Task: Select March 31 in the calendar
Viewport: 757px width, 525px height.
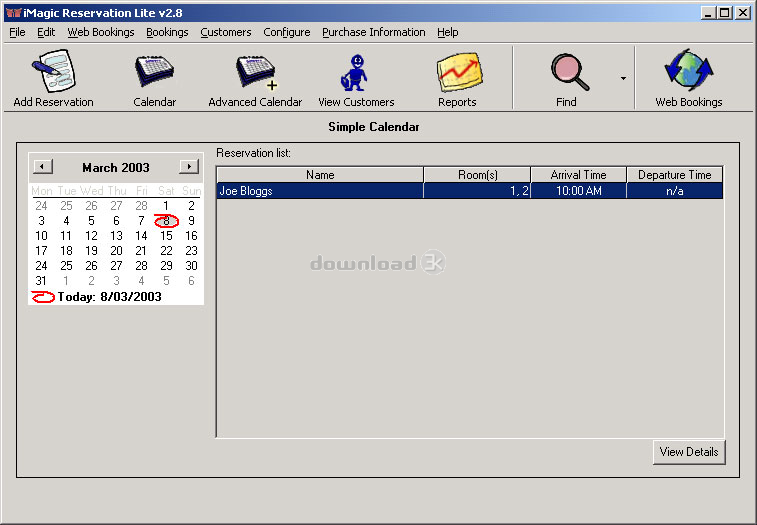Action: 41,281
